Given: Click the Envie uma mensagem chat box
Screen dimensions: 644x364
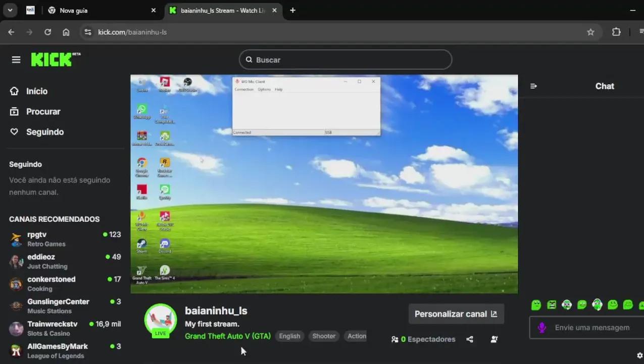Looking at the screenshot, I should pyautogui.click(x=592, y=328).
